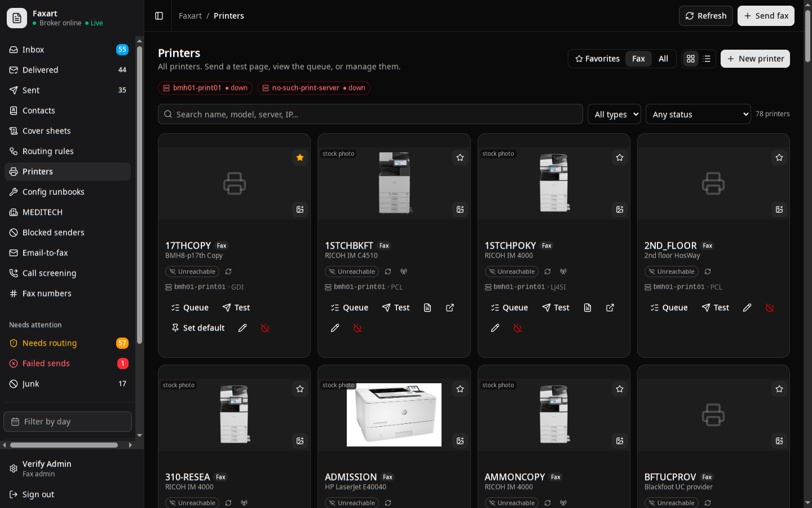Viewport: 812px width, 508px height.
Task: Set 17THCOPY as default printer
Action: click(x=198, y=328)
